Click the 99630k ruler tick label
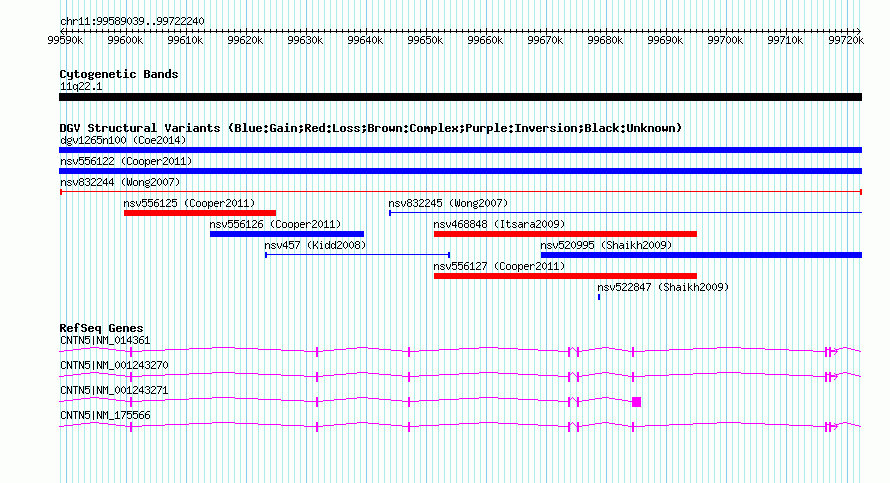Viewport: 890px width, 483px height. [305, 40]
